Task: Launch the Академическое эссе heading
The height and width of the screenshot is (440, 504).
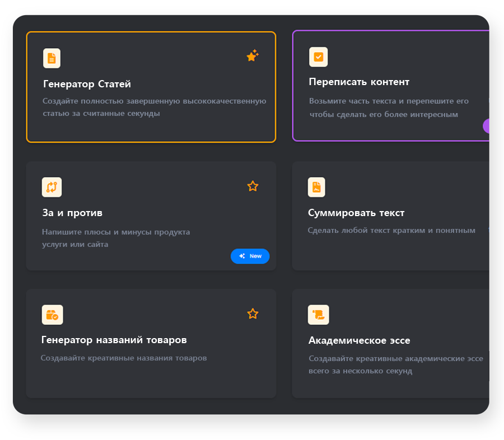Action: tap(359, 341)
